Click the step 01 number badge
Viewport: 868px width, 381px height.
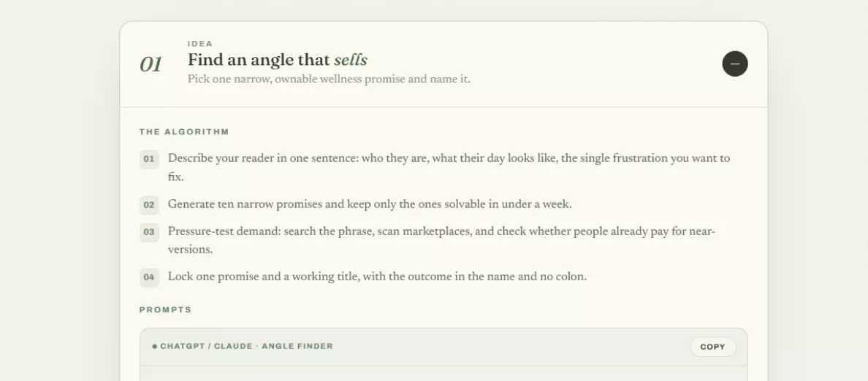pos(149,159)
